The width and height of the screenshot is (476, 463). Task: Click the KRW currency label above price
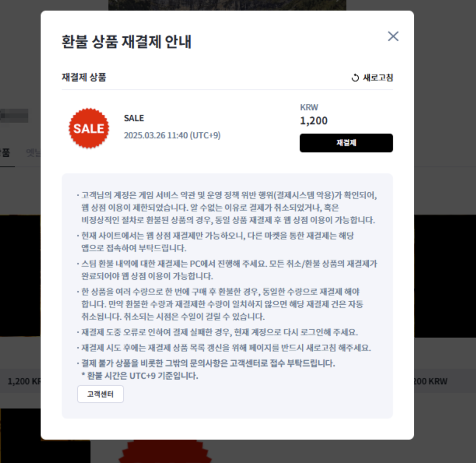coord(309,107)
